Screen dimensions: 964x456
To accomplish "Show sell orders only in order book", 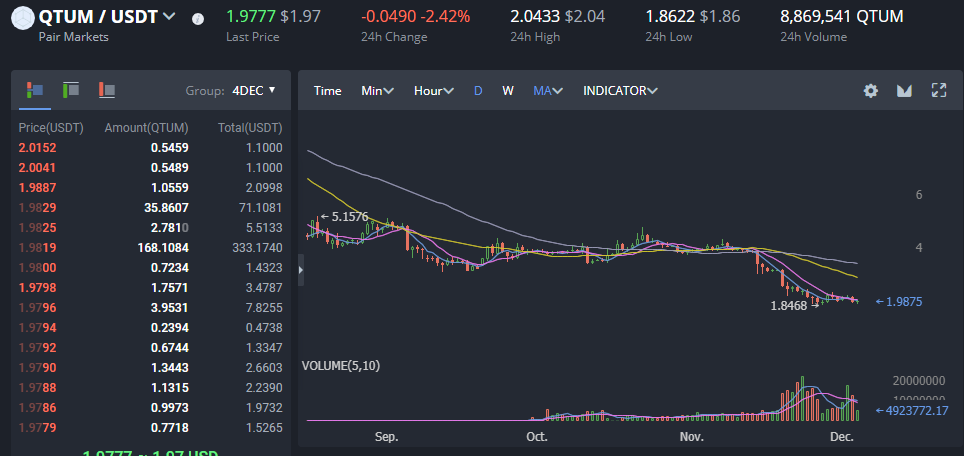I will (107, 90).
